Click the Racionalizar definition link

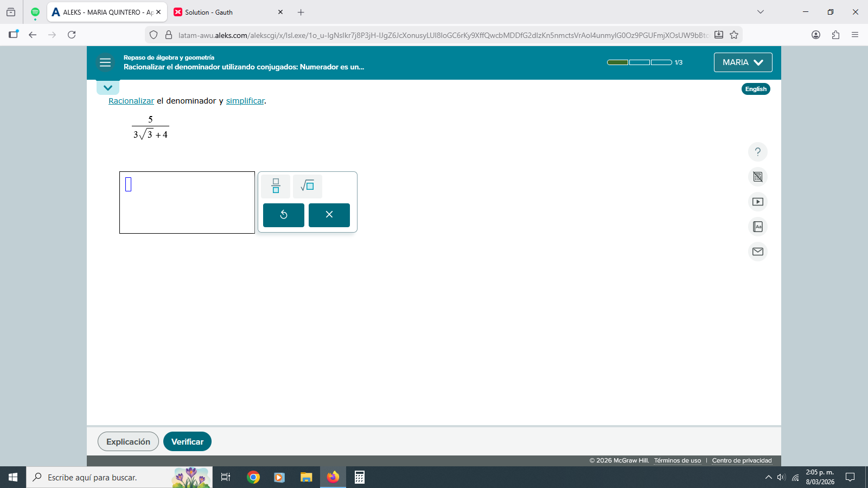pos(131,101)
